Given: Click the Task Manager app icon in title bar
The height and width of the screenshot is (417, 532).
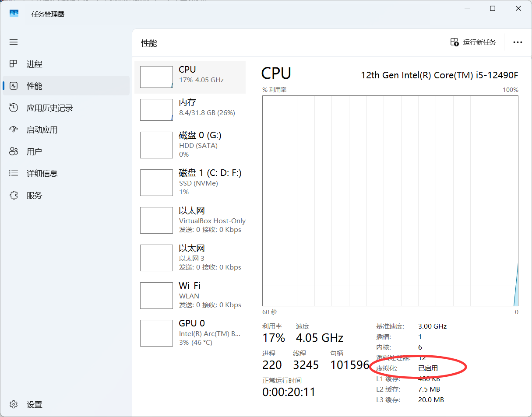Looking at the screenshot, I should (x=14, y=14).
